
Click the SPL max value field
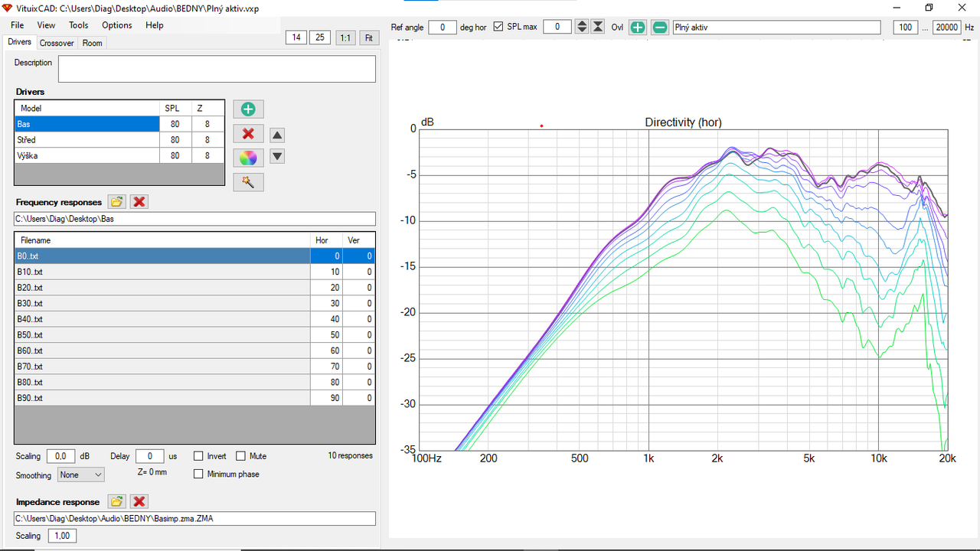557,27
